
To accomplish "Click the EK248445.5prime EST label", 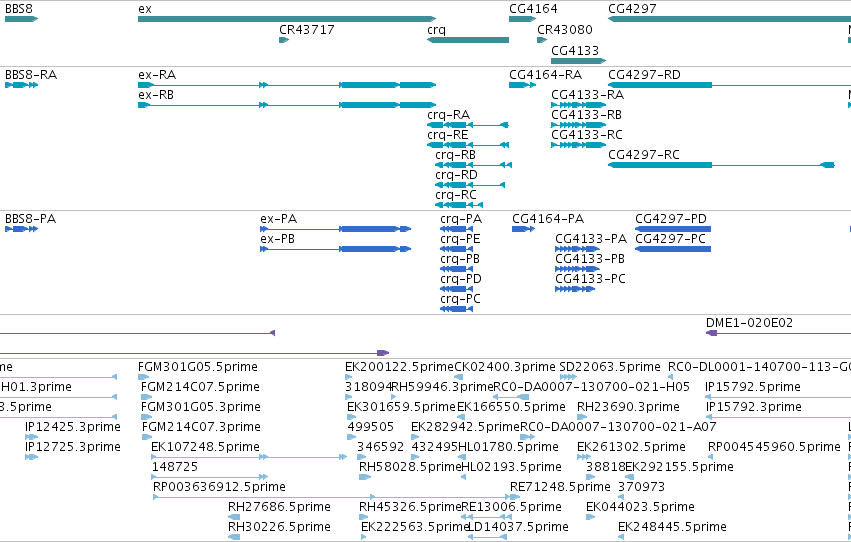I will 672,527.
